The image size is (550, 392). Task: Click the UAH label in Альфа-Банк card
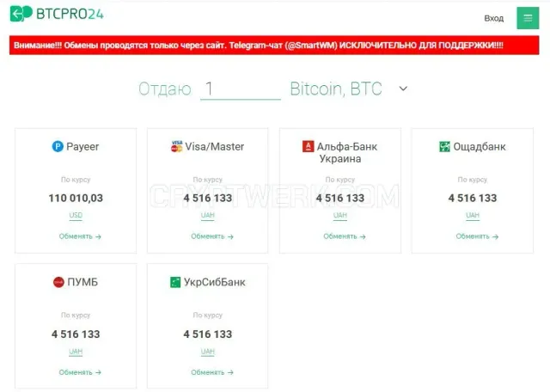tap(340, 215)
